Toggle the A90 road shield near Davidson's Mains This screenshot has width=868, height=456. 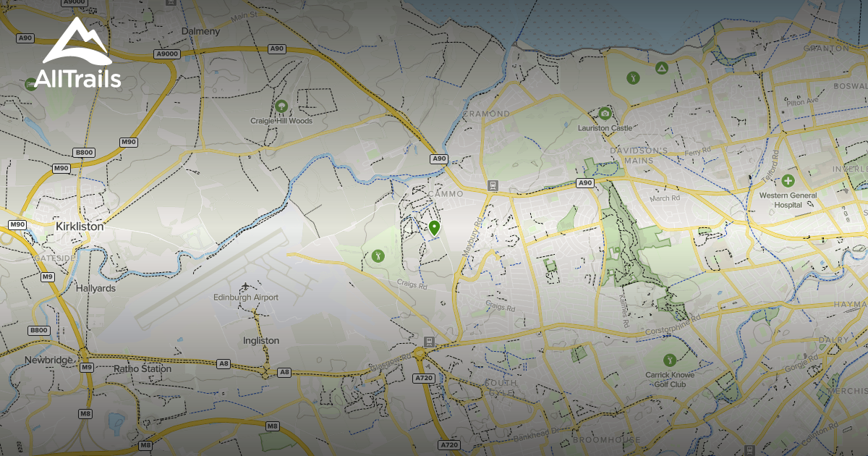(585, 183)
